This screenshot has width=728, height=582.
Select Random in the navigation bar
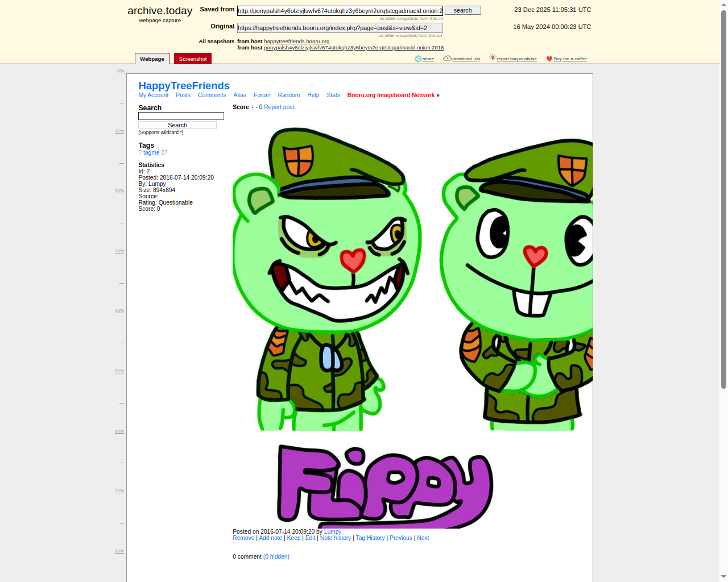289,95
